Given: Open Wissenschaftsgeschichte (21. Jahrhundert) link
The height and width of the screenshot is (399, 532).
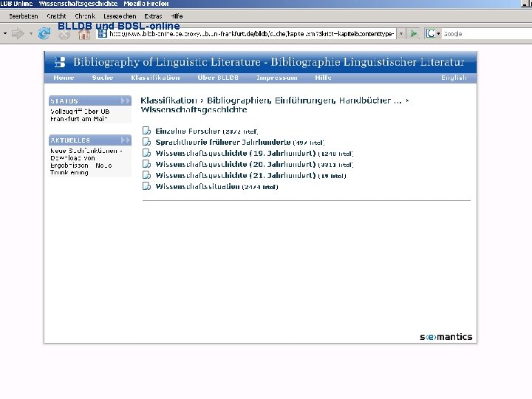Looking at the screenshot, I should 236,175.
